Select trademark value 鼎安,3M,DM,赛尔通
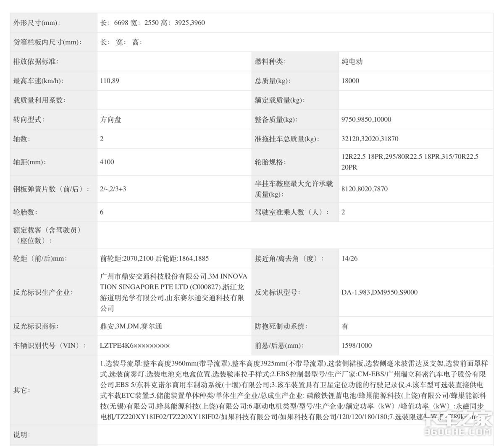504x446 pixels. (131, 326)
